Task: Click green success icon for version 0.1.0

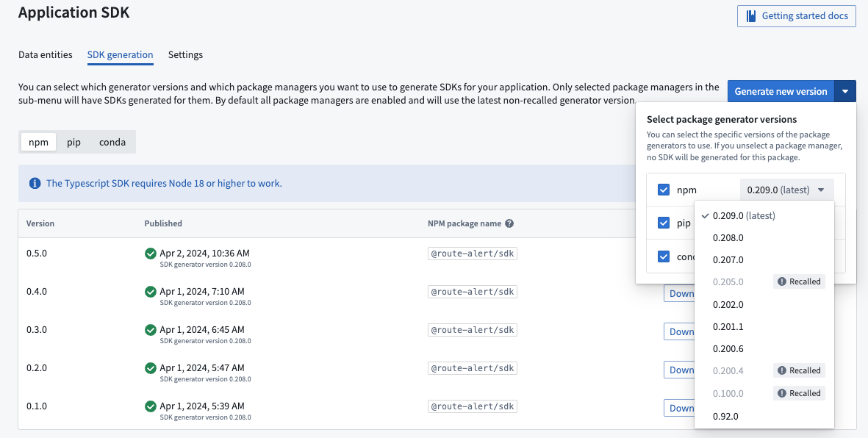Action: 150,406
